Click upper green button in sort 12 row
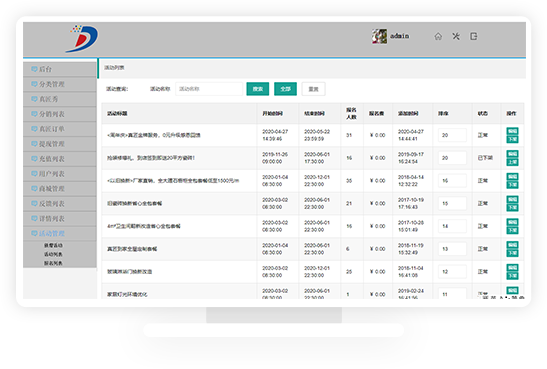 512,268
